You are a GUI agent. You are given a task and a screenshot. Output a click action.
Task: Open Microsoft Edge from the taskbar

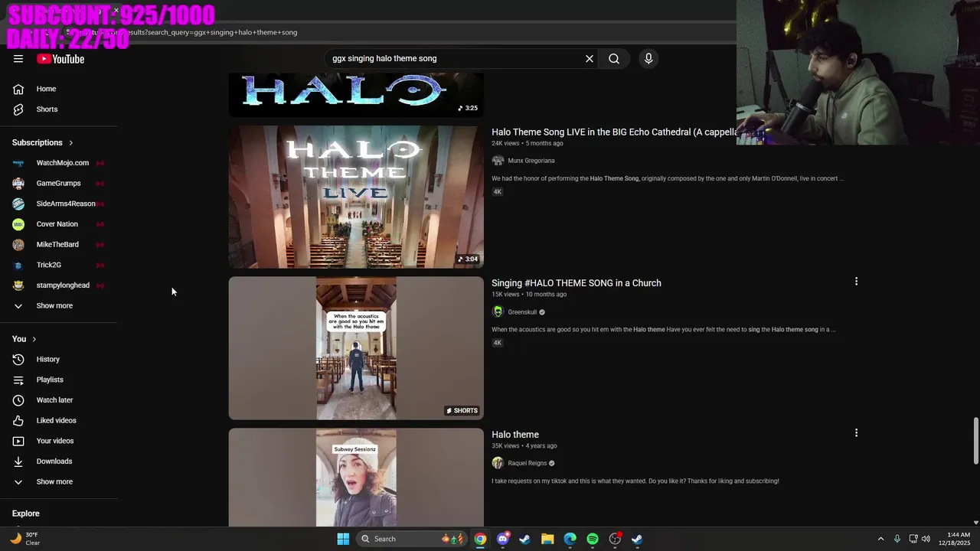coord(570,539)
